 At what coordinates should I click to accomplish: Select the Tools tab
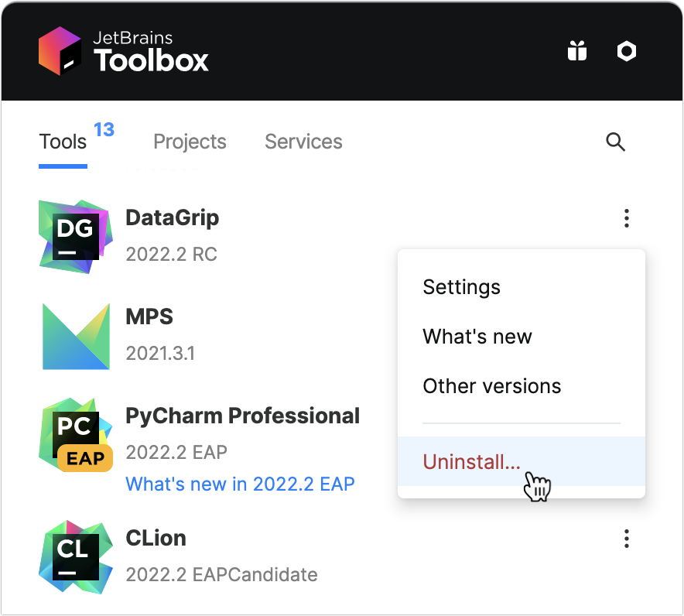pyautogui.click(x=62, y=142)
